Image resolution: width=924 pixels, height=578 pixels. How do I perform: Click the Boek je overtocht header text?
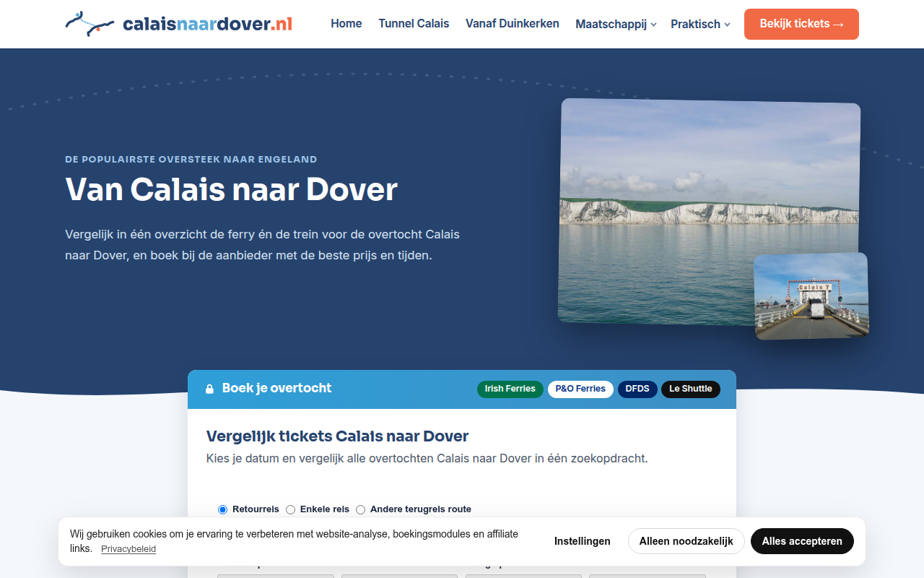pos(277,388)
